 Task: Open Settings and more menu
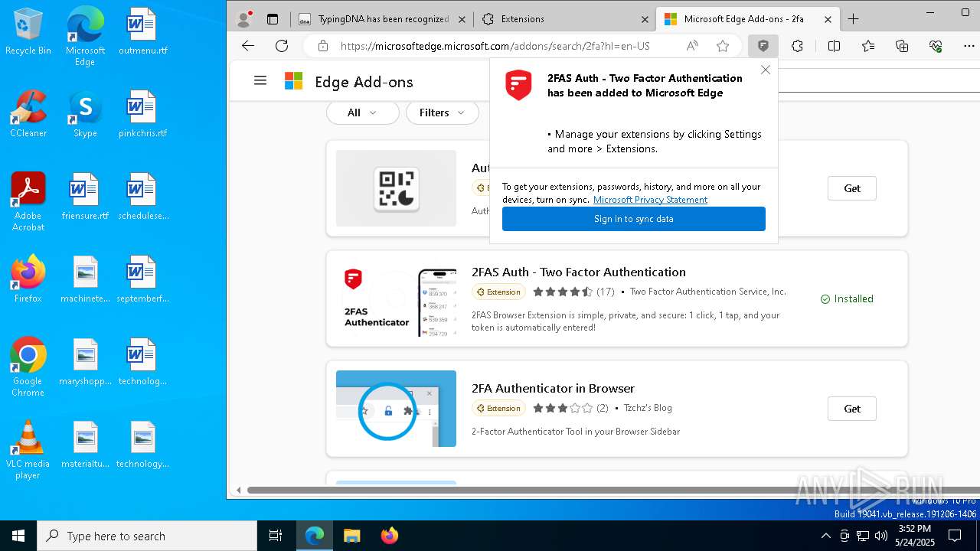(x=969, y=46)
